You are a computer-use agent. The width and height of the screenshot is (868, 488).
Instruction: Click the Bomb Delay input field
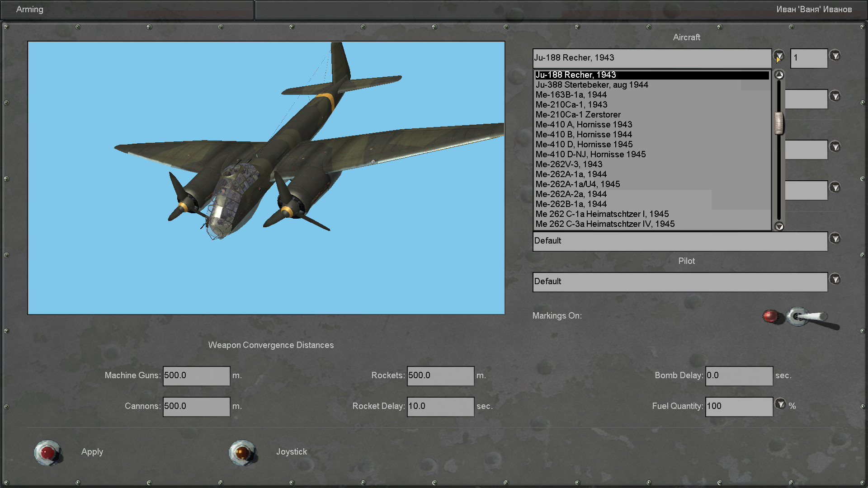(739, 376)
